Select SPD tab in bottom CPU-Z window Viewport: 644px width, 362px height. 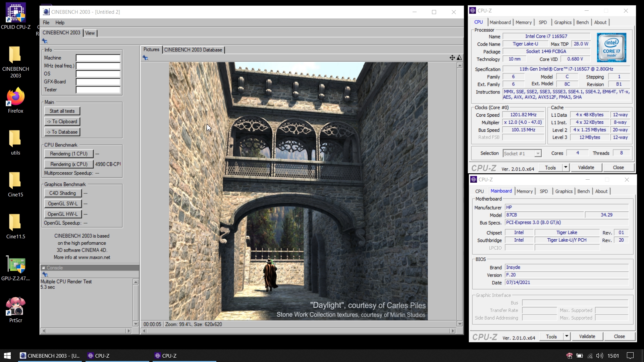[x=544, y=191]
